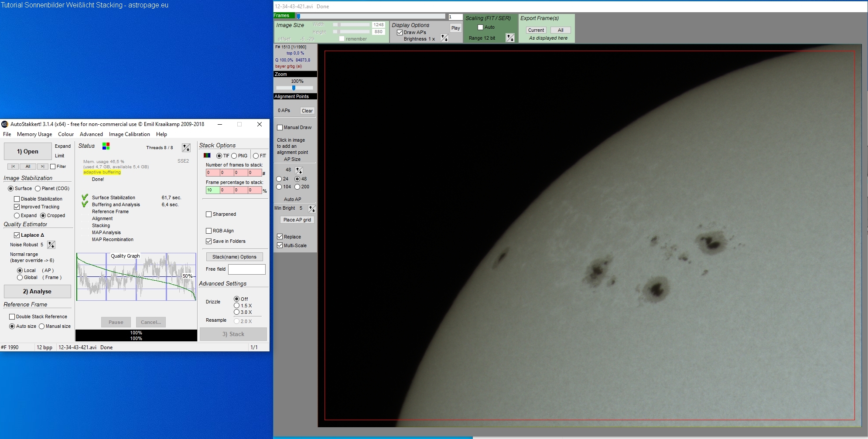This screenshot has height=439, width=868.
Task: Click Place AP grid button
Action: [x=297, y=220]
